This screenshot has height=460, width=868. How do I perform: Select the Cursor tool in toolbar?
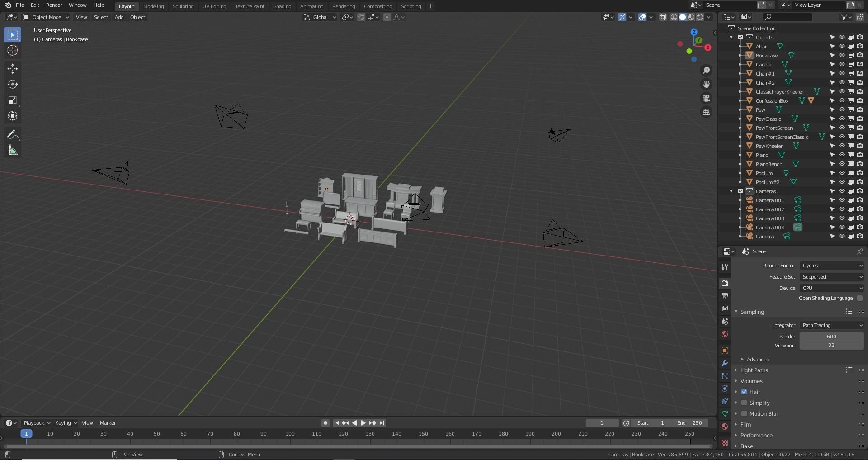pos(13,50)
